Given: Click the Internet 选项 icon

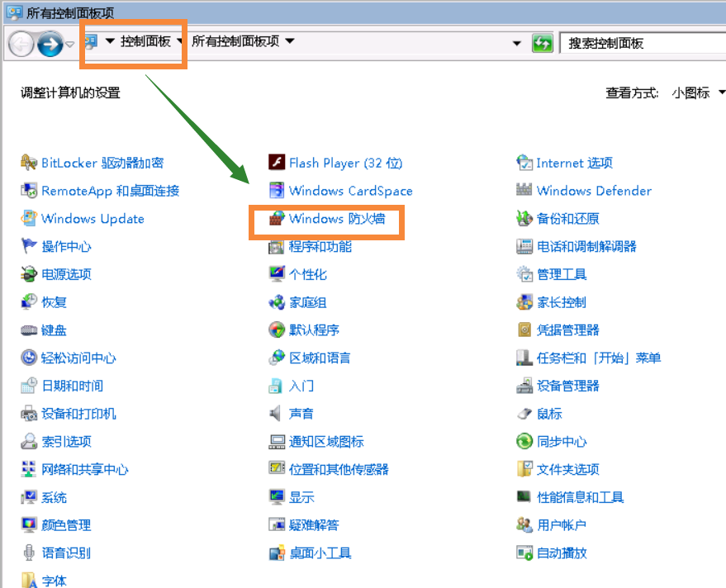Looking at the screenshot, I should pos(524,163).
